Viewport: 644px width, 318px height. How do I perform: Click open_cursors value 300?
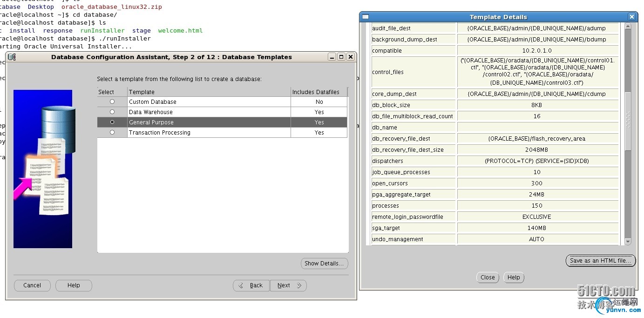(x=537, y=183)
